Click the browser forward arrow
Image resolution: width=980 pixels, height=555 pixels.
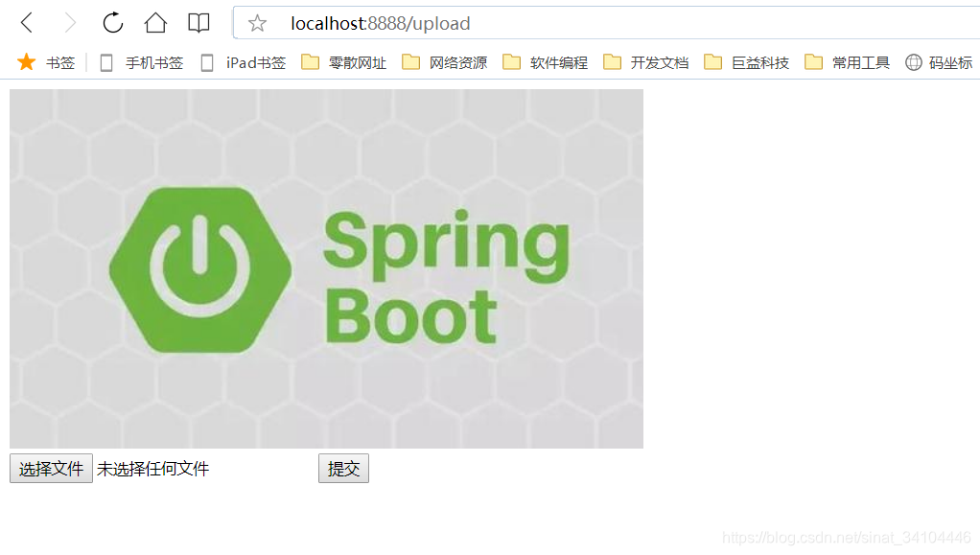[70, 23]
